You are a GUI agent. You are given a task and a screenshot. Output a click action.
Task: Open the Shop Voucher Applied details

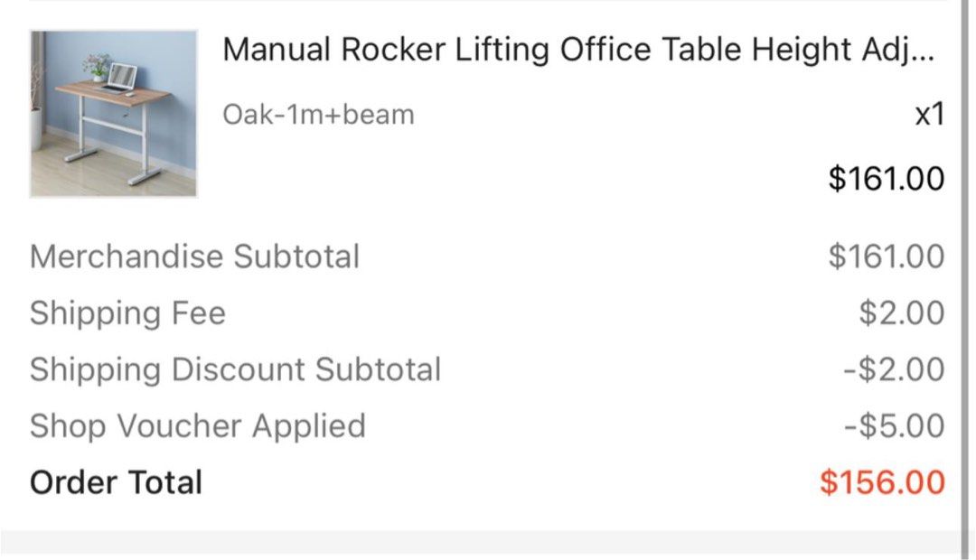pos(198,425)
